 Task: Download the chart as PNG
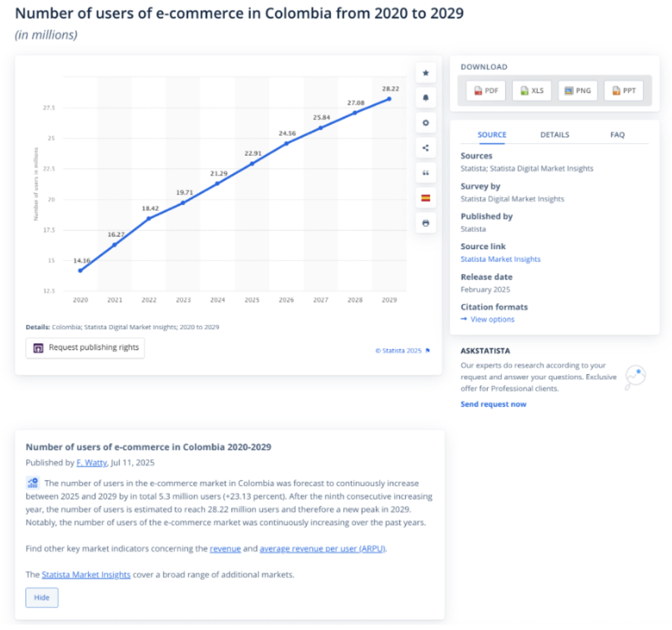[578, 91]
